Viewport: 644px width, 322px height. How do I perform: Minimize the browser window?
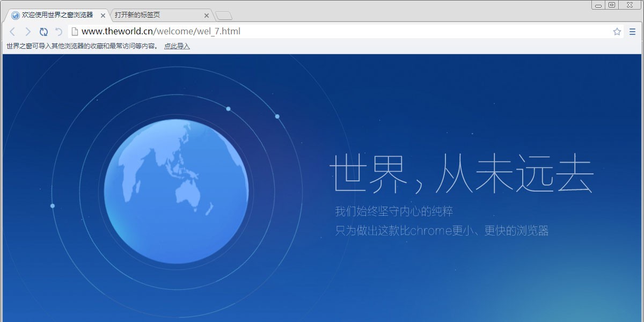pos(598,5)
